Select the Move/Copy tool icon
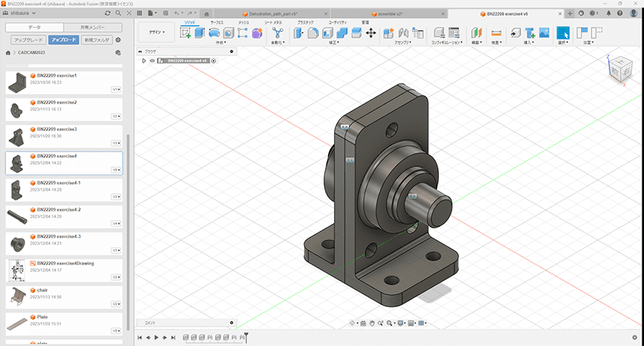This screenshot has height=346, width=644. click(x=371, y=33)
